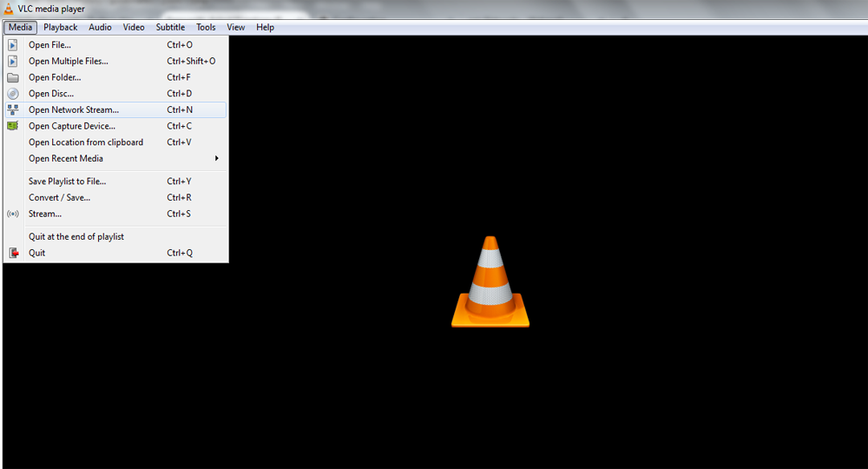The height and width of the screenshot is (469, 868).
Task: Open the Subtitle menu
Action: (170, 27)
